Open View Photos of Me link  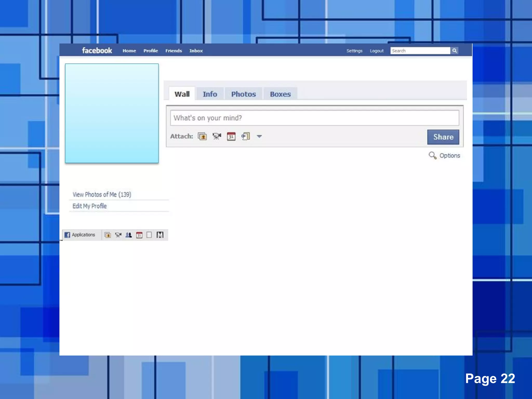[102, 195]
